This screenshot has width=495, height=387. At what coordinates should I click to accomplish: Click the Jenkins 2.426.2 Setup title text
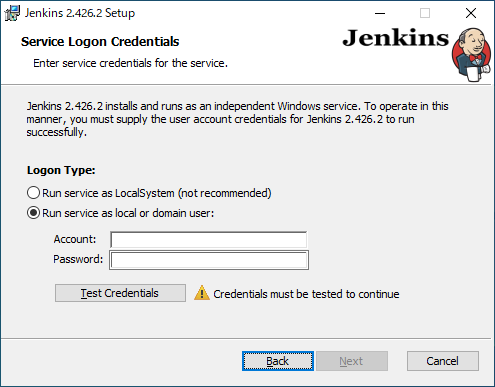(80, 13)
